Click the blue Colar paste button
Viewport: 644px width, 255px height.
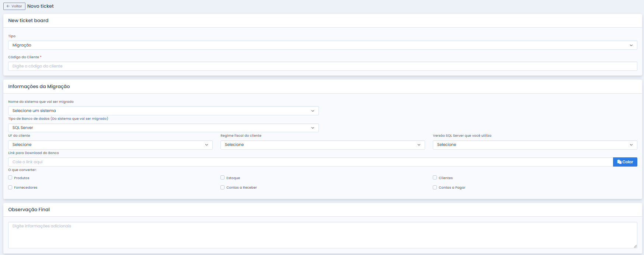pos(625,162)
